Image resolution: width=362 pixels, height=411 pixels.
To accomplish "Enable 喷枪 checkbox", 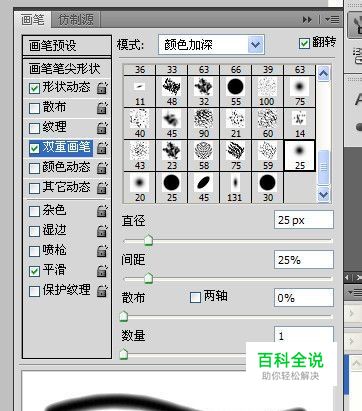I will pyautogui.click(x=34, y=251).
